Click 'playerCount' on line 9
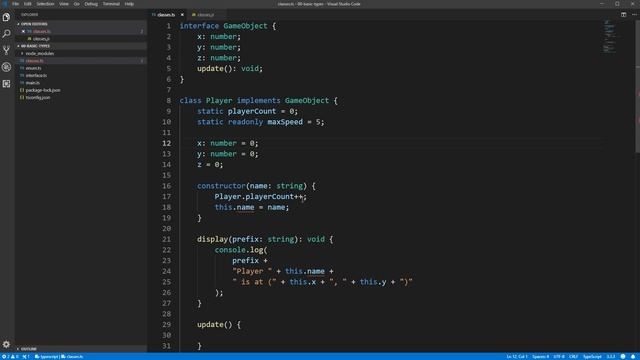 pyautogui.click(x=252, y=111)
